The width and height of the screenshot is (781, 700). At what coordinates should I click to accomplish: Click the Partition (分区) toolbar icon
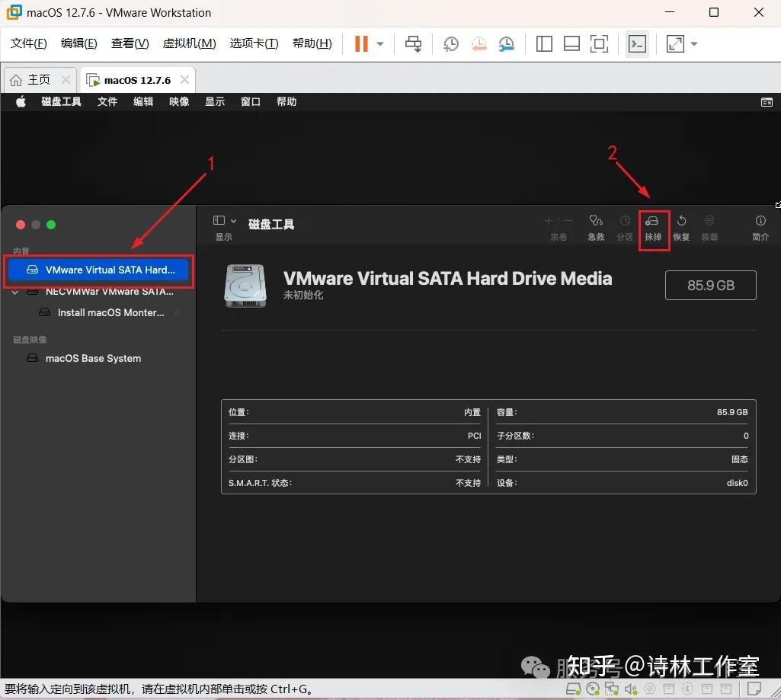pos(625,221)
